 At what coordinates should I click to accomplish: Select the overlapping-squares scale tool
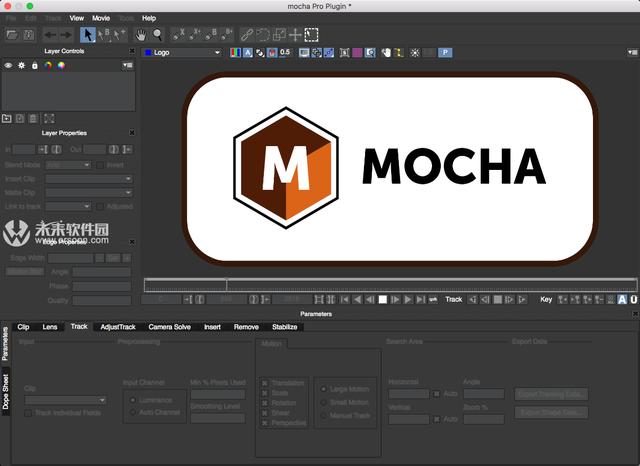pyautogui.click(x=279, y=35)
